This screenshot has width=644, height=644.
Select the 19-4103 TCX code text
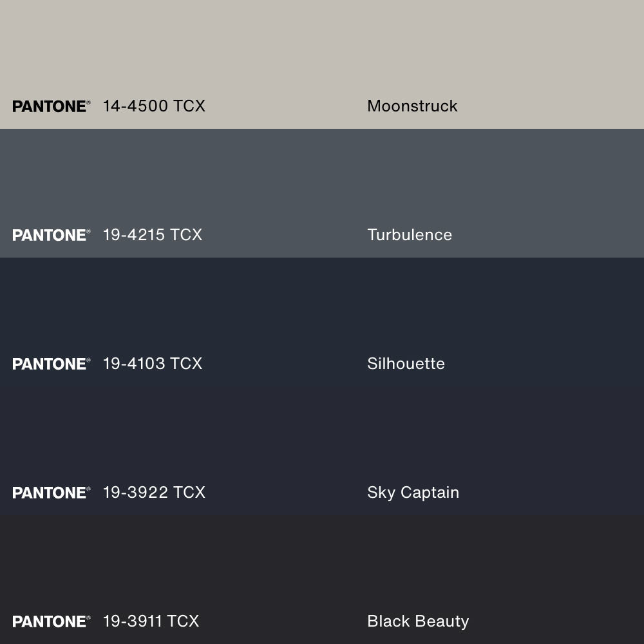click(x=153, y=364)
